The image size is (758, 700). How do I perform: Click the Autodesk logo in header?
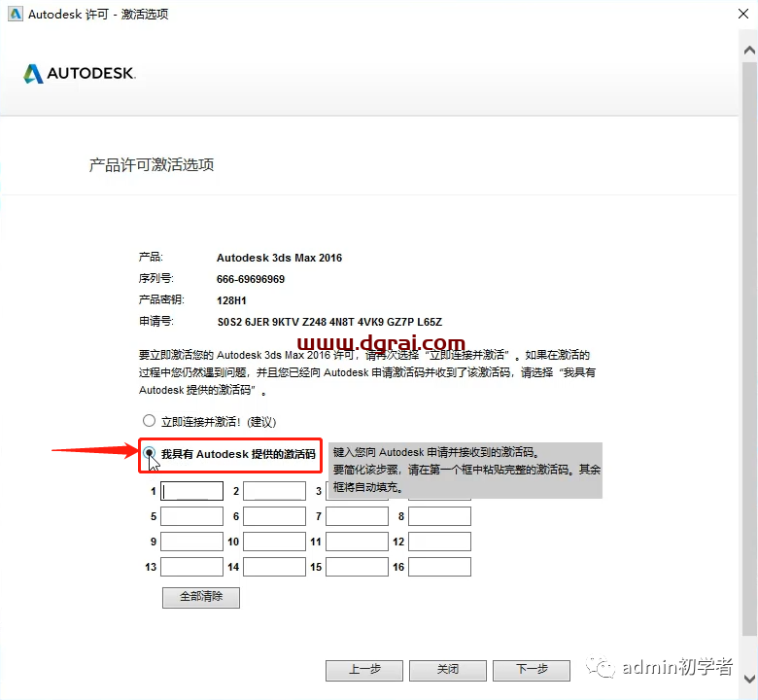(x=80, y=74)
